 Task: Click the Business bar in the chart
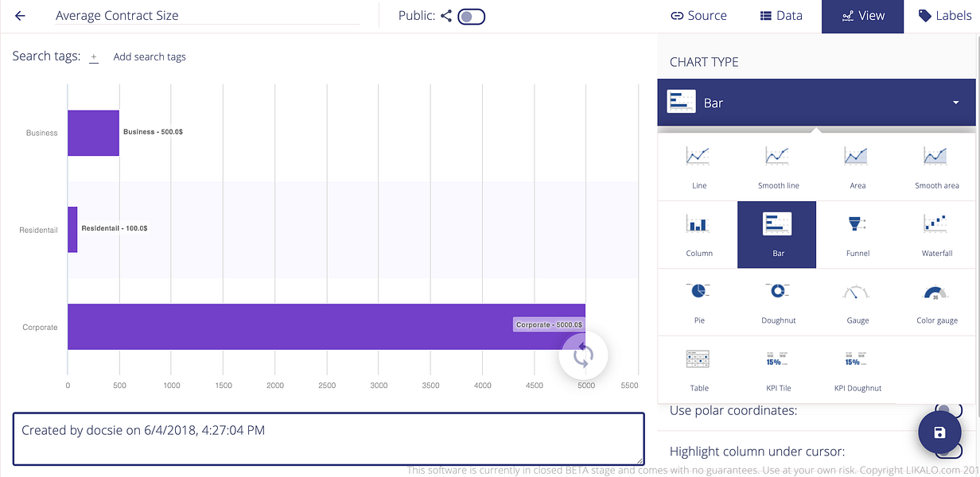pyautogui.click(x=93, y=133)
